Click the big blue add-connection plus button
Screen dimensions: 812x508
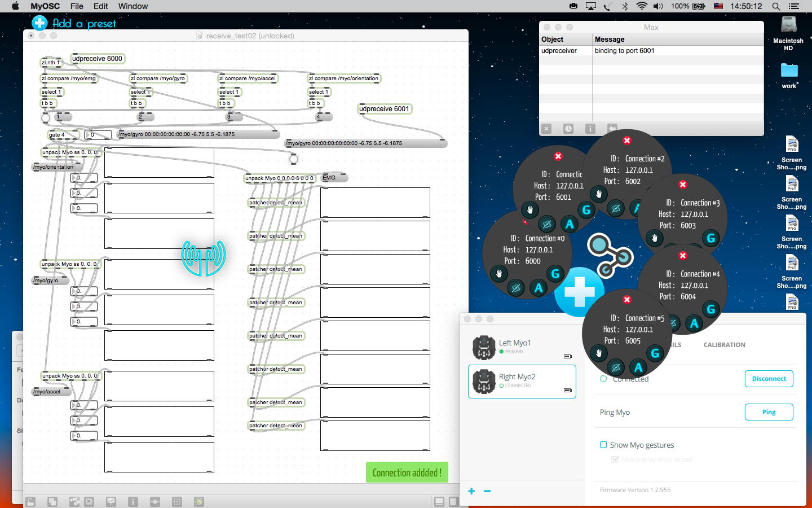[x=579, y=292]
